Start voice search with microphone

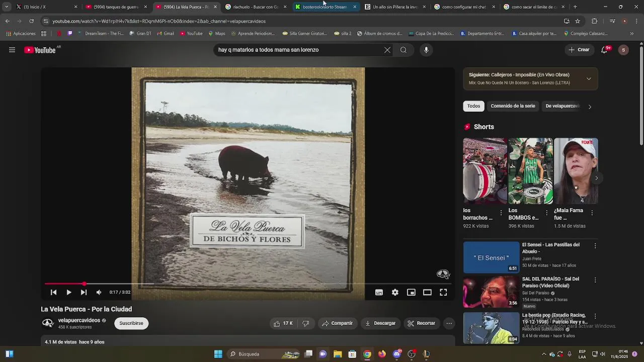(x=426, y=50)
